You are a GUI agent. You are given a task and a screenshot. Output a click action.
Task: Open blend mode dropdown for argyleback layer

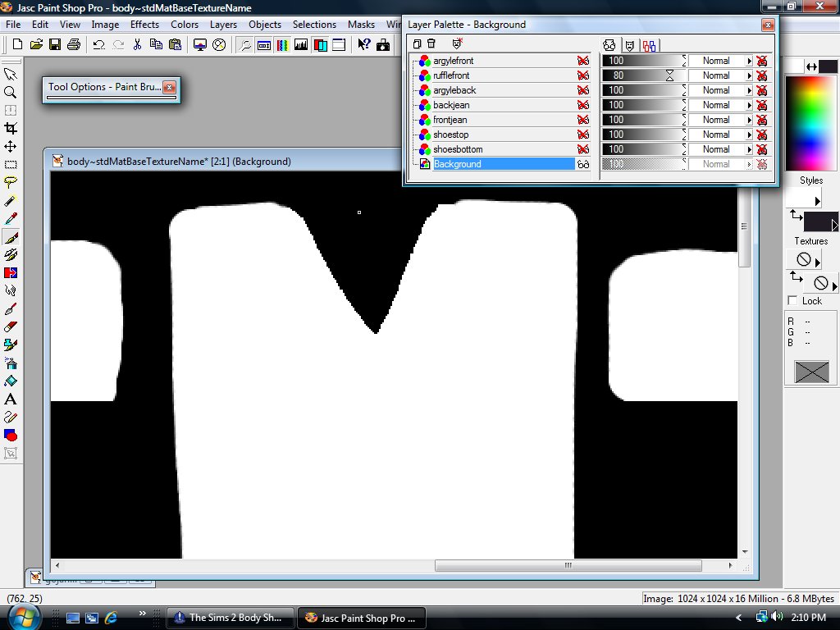(750, 90)
